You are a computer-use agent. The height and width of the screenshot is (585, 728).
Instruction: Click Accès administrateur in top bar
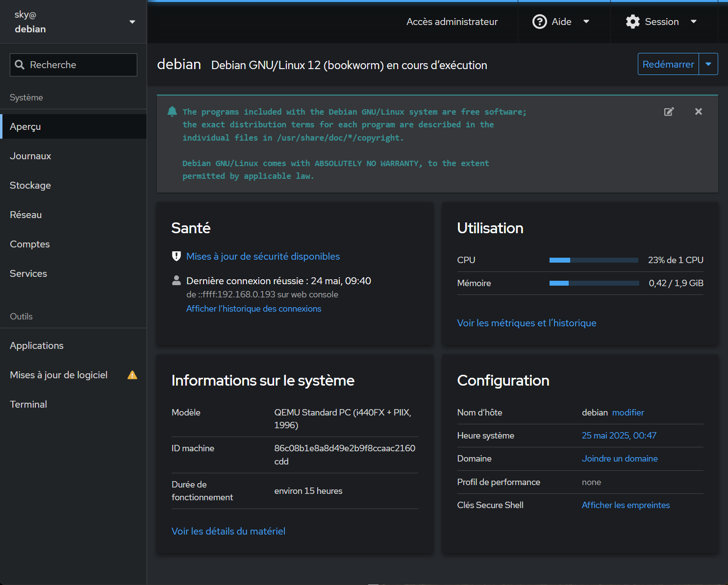point(452,22)
